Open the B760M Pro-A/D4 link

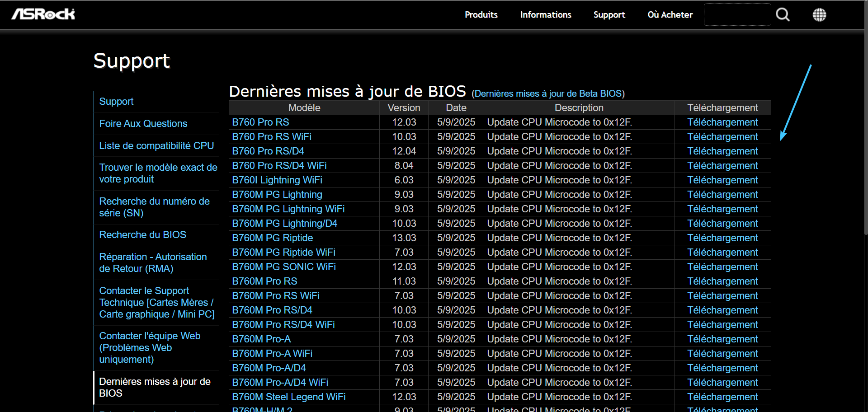pyautogui.click(x=269, y=368)
